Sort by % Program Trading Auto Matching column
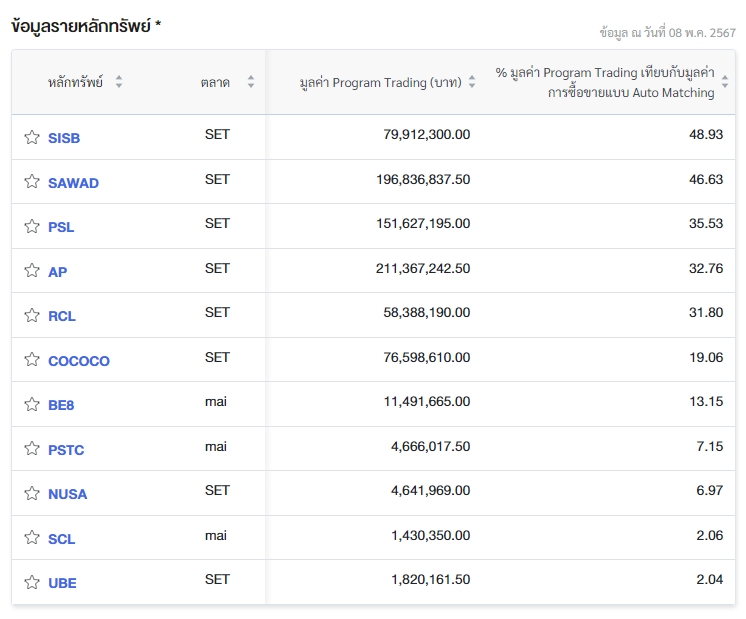 724,83
